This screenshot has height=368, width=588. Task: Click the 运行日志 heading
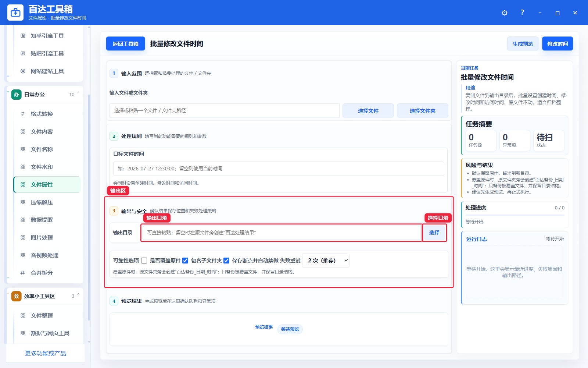click(477, 239)
